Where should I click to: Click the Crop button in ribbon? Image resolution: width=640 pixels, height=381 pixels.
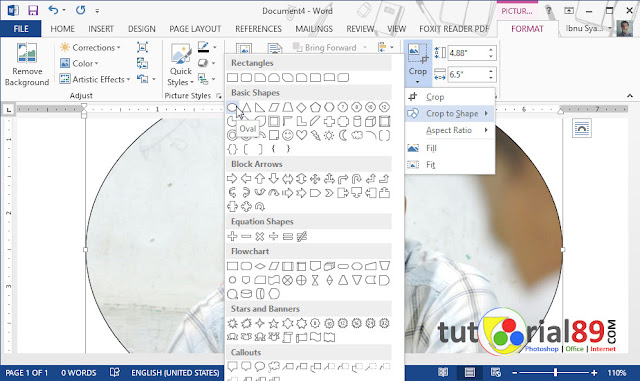click(418, 63)
